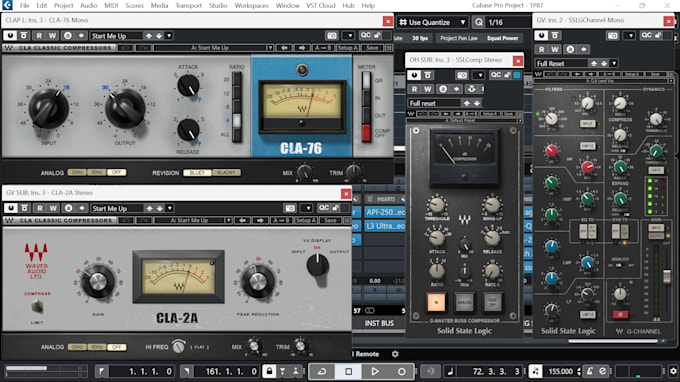This screenshot has height=382, width=680.
Task: Open CLA-76 functions dropdown next to snapshot icon
Action: pos(349,36)
